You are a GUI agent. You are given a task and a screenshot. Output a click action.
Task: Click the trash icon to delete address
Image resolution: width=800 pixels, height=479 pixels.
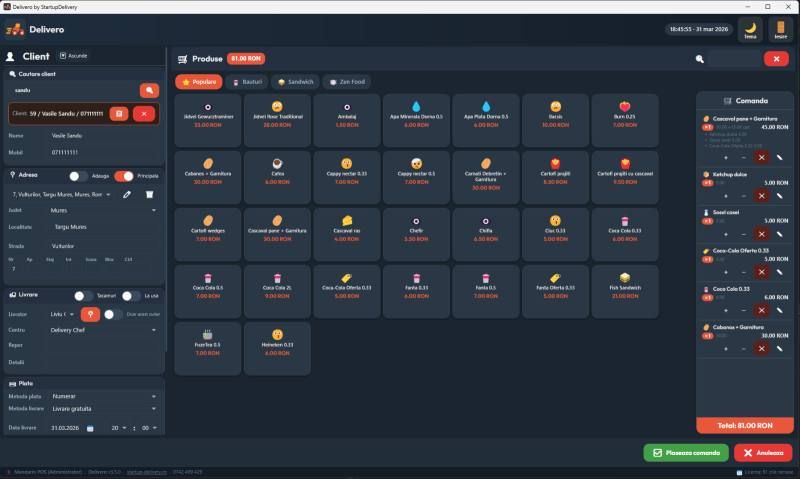150,194
